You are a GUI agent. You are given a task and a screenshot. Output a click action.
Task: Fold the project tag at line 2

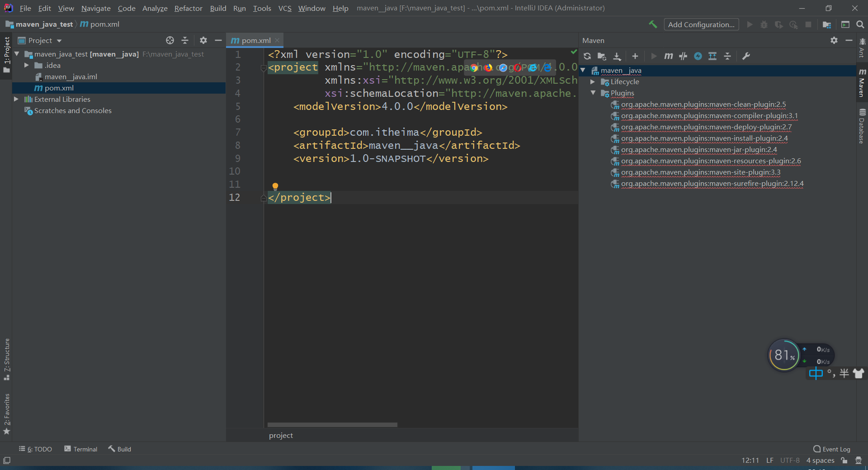point(264,68)
